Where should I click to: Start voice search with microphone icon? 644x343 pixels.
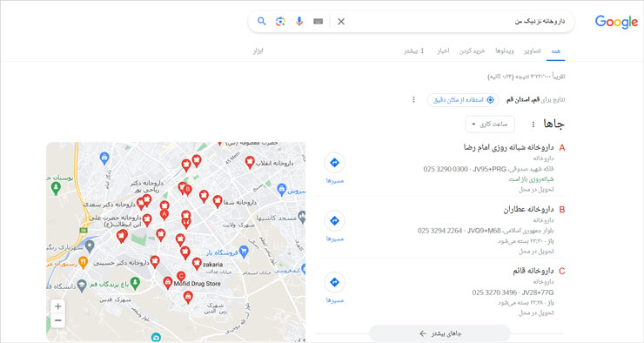[x=299, y=22]
